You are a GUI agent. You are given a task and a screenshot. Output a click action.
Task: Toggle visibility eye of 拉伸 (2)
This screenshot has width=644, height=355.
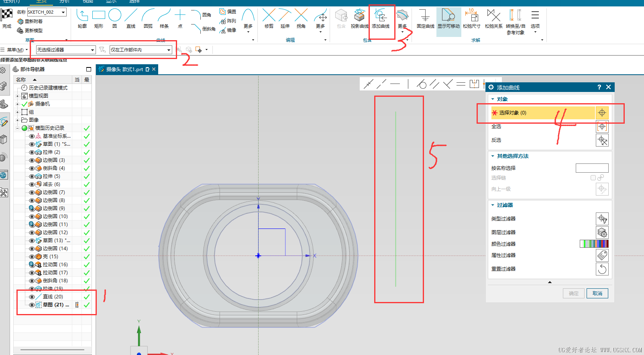click(x=32, y=152)
